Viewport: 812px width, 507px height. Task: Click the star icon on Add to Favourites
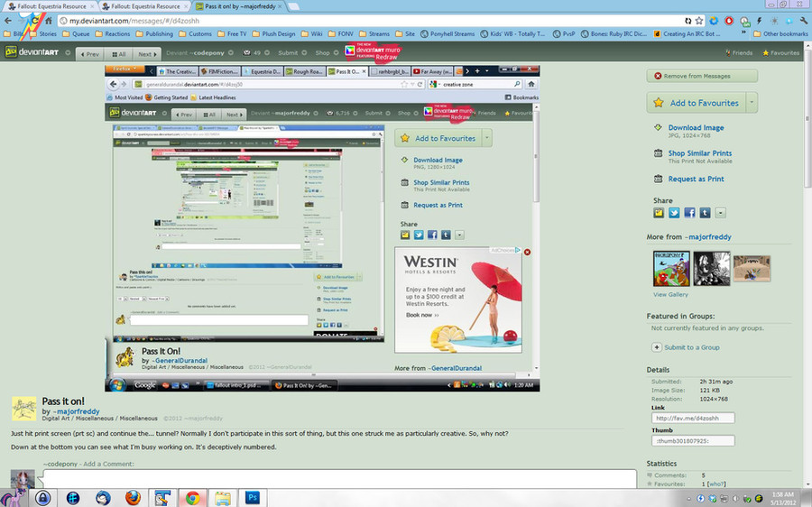click(x=659, y=103)
